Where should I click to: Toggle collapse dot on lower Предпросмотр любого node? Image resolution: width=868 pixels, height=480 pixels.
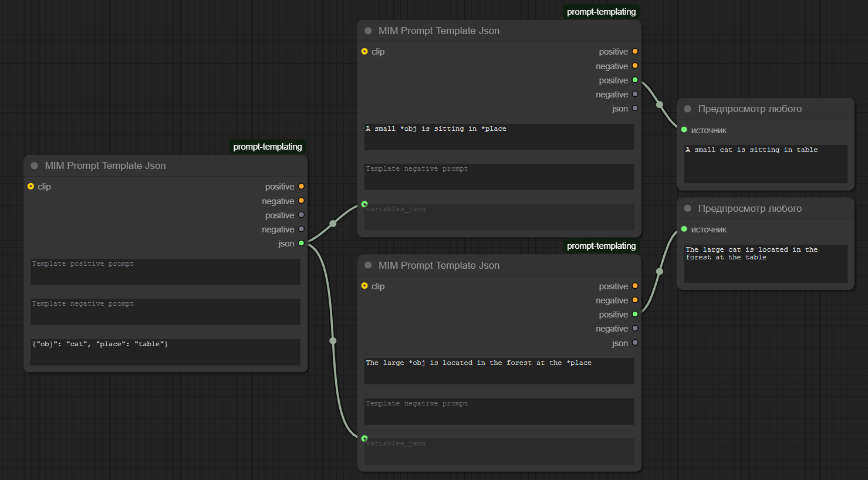point(688,208)
